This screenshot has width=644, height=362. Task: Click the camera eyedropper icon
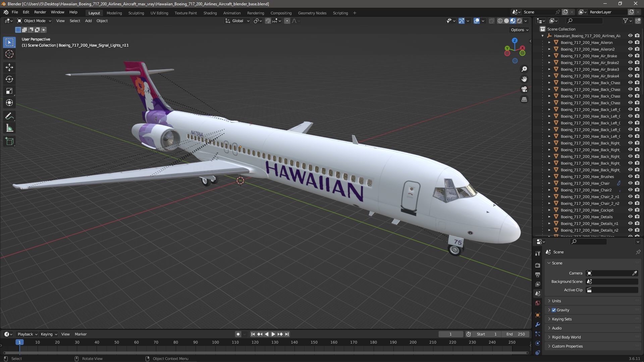click(635, 273)
